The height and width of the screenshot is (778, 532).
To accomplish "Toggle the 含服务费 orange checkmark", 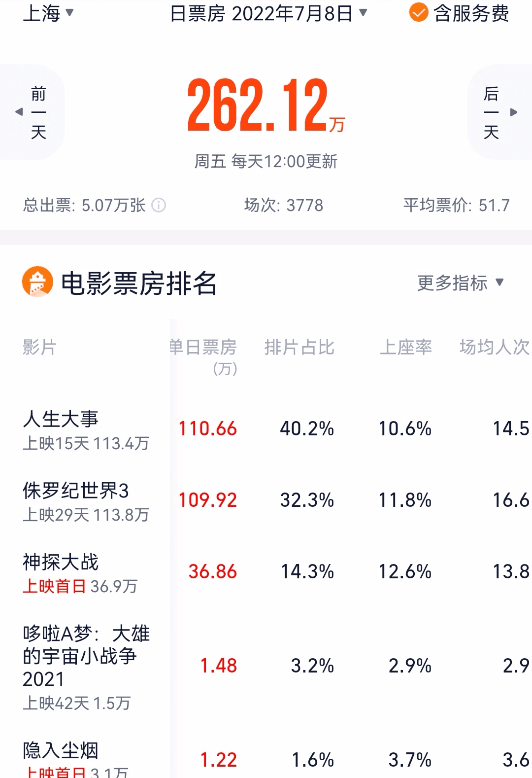I will [x=419, y=13].
